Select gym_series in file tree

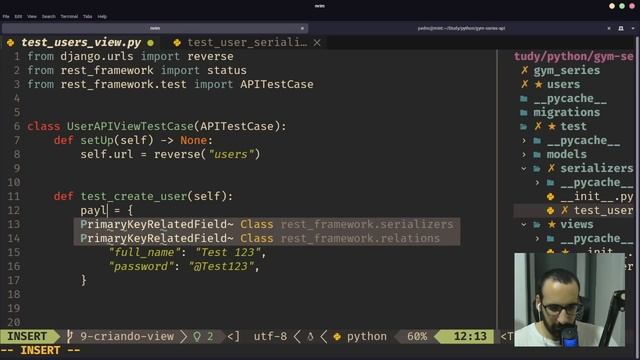click(x=567, y=71)
